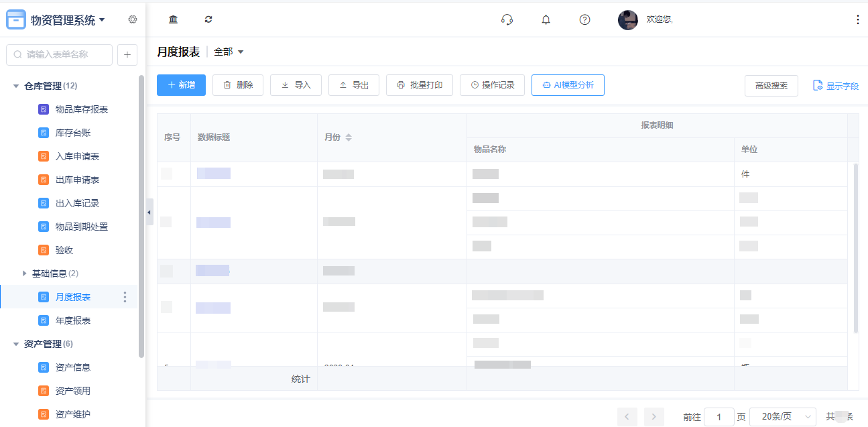
Task: Open 高级搜索 panel
Action: [771, 86]
